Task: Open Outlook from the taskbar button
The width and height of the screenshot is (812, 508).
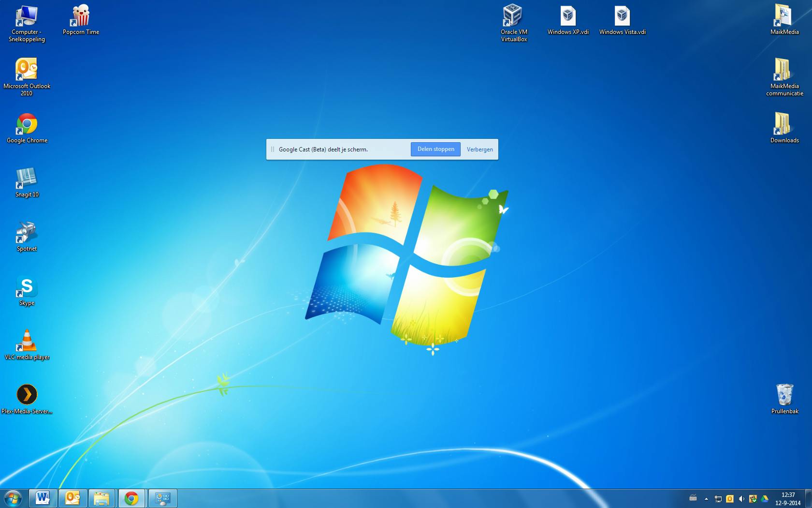Action: click(x=73, y=498)
